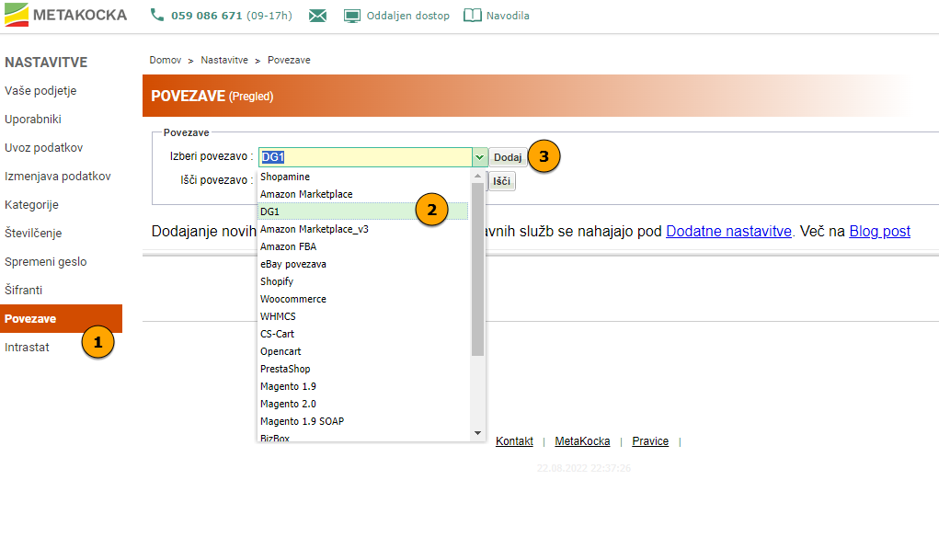Open Vaše podjetje settings
Screen dimensions: 939x560
click(x=40, y=90)
